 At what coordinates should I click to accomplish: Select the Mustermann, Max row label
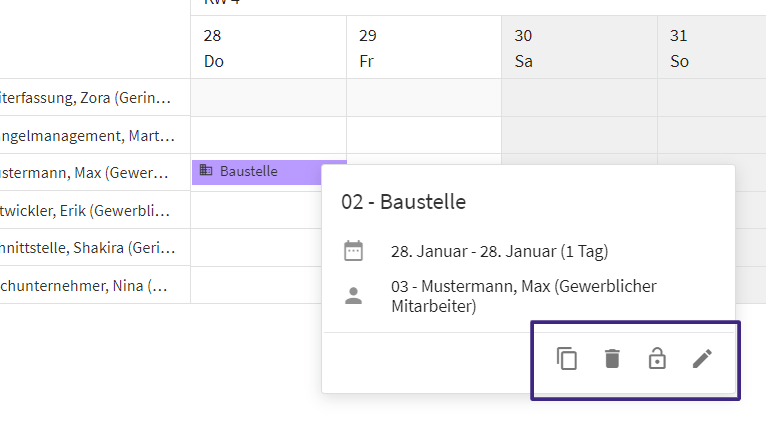click(84, 173)
